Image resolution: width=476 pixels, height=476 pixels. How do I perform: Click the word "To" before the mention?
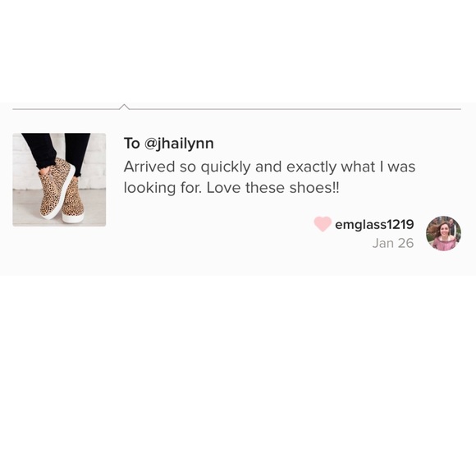coord(131,144)
